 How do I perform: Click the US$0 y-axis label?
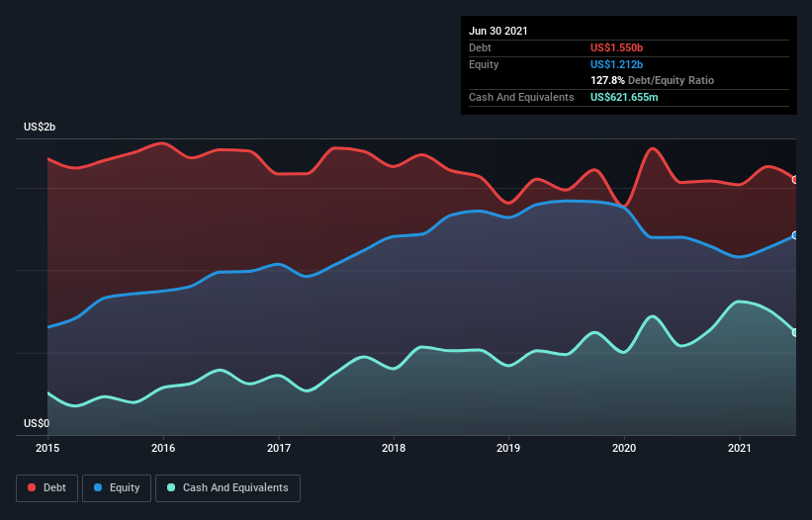(37, 423)
